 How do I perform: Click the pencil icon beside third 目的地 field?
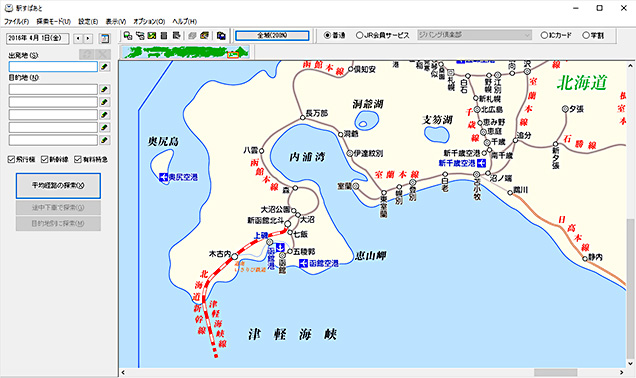105,115
